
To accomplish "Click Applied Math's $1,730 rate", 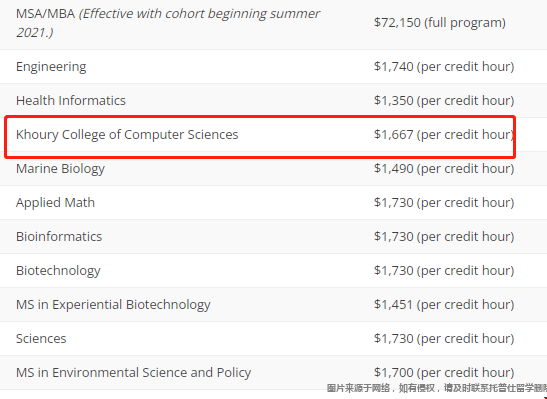I will 444,202.
